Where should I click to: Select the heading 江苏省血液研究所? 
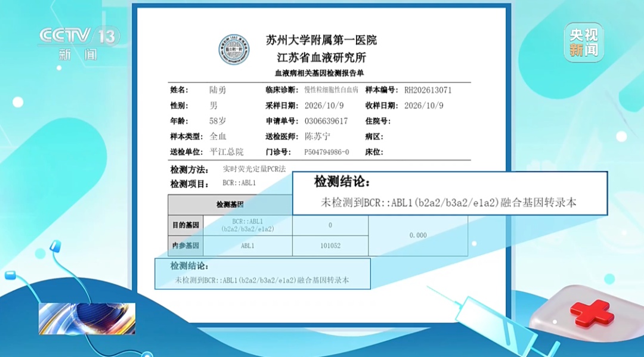tap(321, 57)
